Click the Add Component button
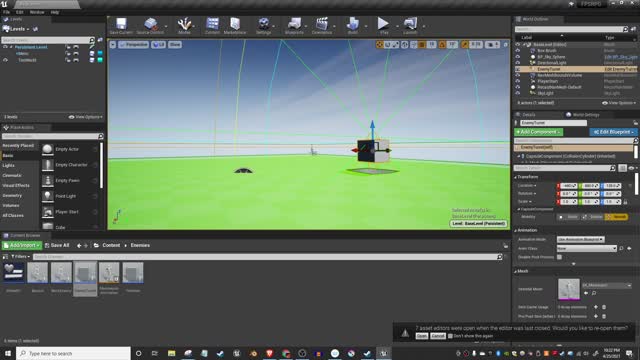The image size is (640, 360). click(x=538, y=132)
